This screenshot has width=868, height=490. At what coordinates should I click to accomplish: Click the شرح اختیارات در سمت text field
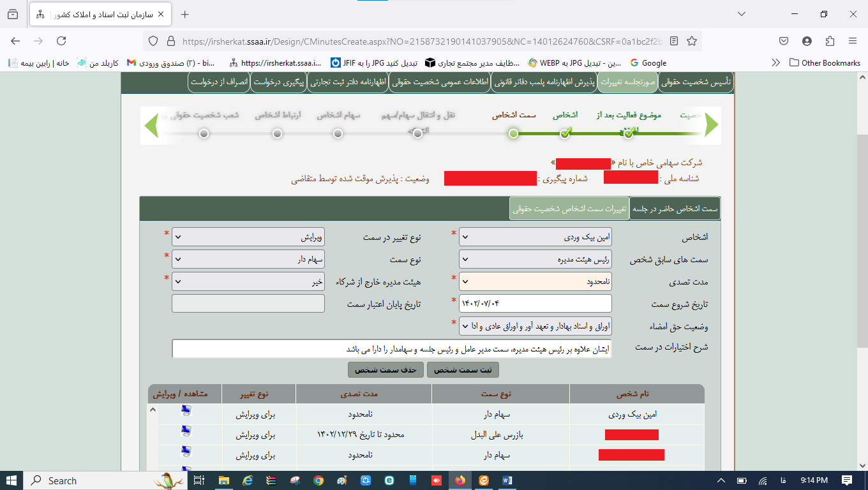tap(392, 349)
